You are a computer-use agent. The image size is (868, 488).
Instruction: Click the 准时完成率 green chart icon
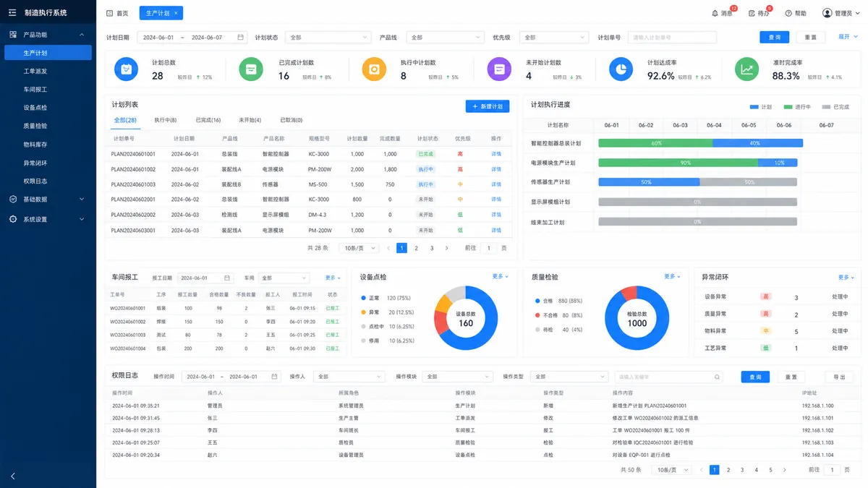click(x=747, y=69)
